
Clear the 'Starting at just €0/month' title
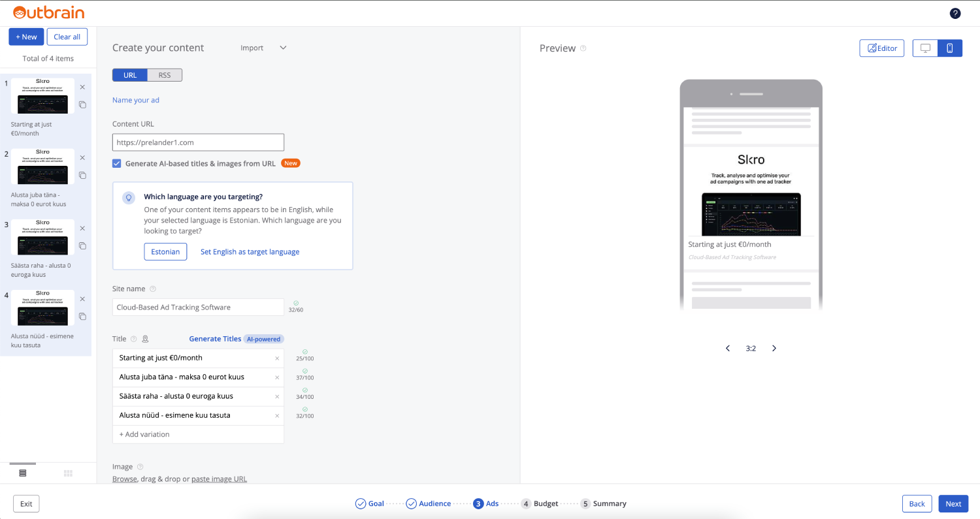277,358
